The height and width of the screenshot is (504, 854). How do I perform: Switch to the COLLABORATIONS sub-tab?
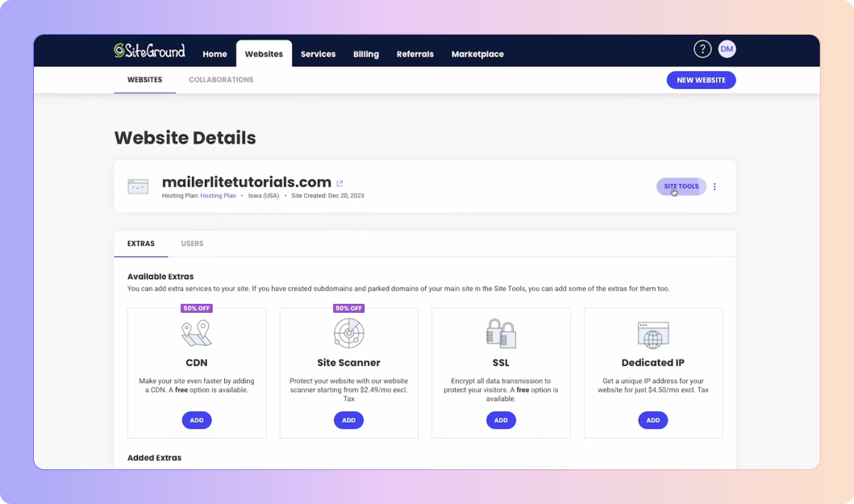pyautogui.click(x=221, y=80)
